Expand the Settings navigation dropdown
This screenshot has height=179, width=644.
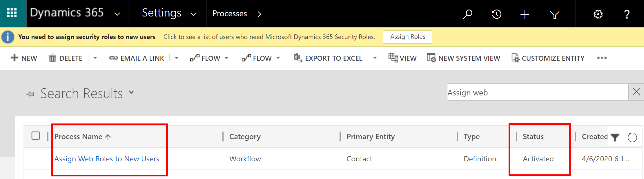[x=193, y=14]
